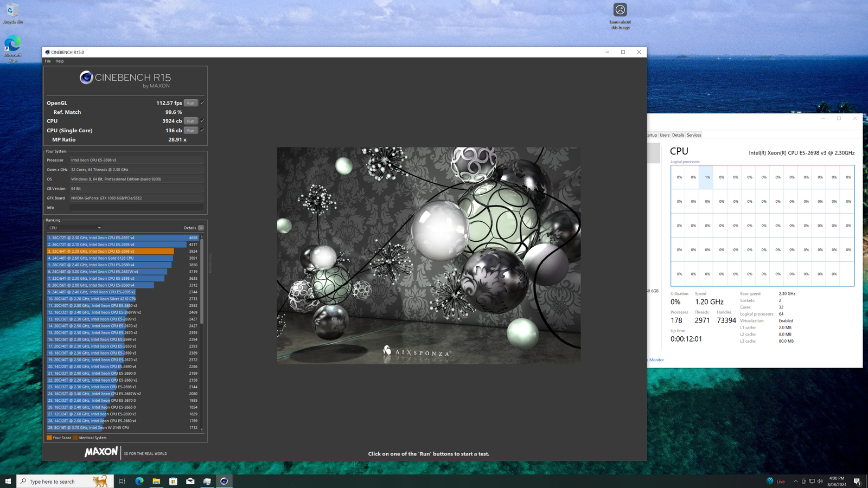Image resolution: width=868 pixels, height=488 pixels.
Task: Switch to Details tab in Task Manager
Action: point(678,135)
